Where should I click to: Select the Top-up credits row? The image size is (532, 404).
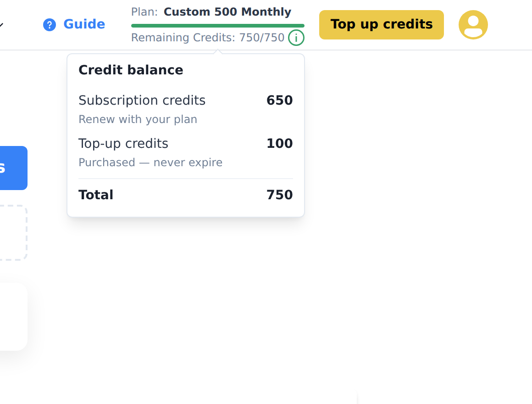coord(186,152)
